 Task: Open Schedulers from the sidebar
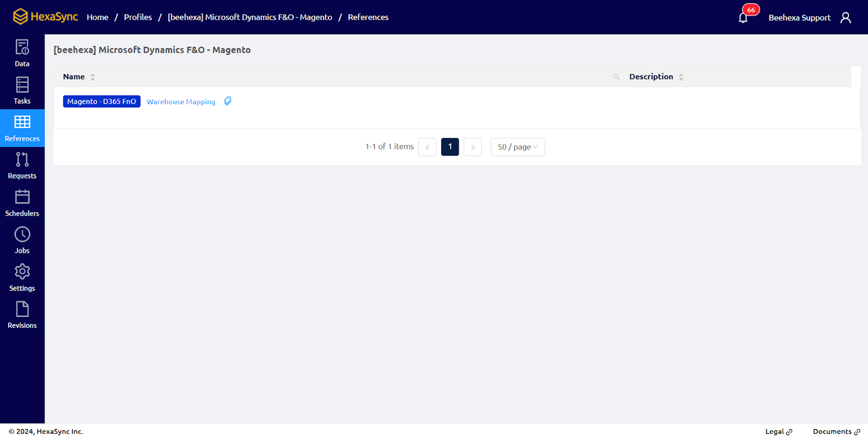22,203
